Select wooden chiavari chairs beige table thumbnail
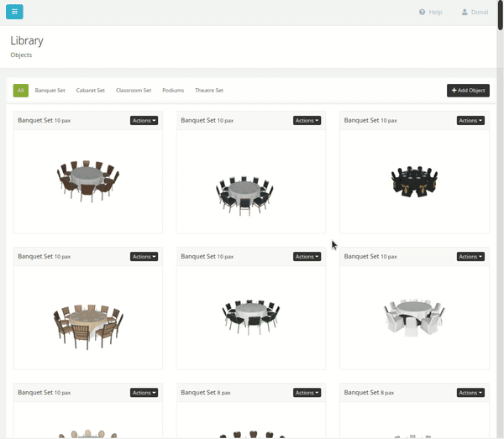This screenshot has width=504, height=439. [x=88, y=327]
